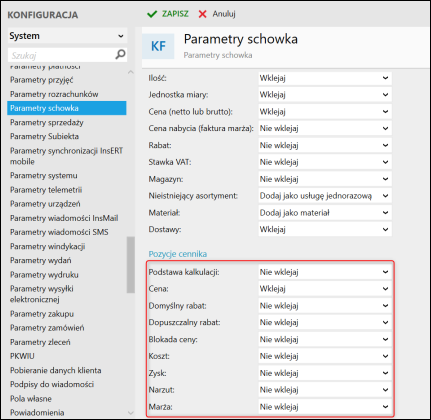The height and width of the screenshot is (420, 431).
Task: Select Parametry wydruku in sidebar
Action: pyautogui.click(x=44, y=275)
